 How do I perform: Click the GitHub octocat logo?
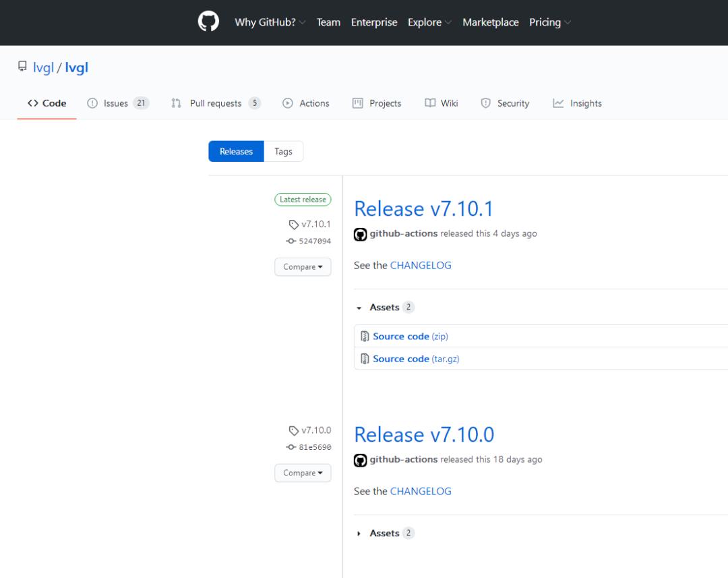(x=208, y=22)
